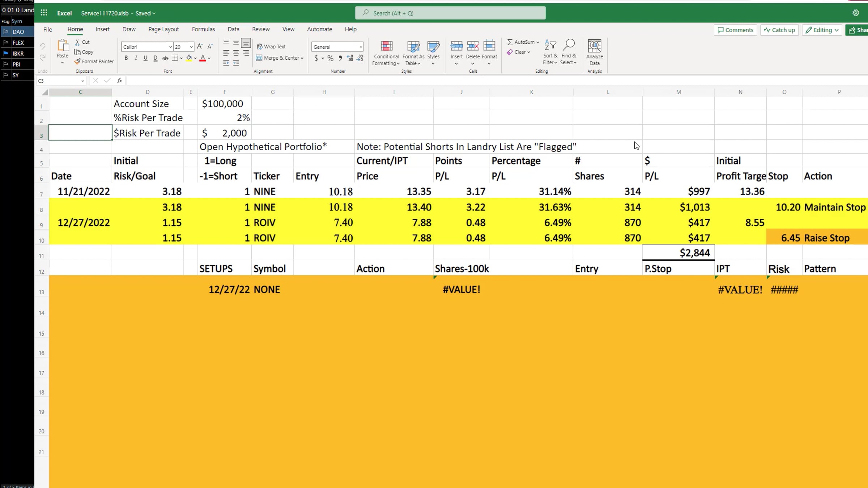Open settings gear in title bar

[856, 13]
